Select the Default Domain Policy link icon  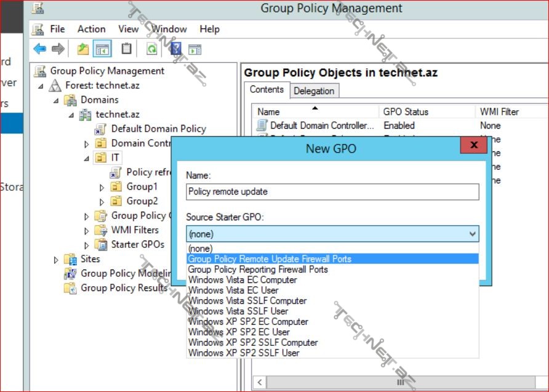click(100, 129)
